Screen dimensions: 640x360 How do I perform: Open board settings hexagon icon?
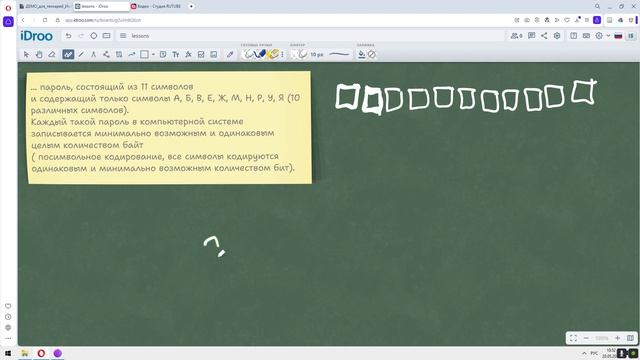tap(557, 36)
